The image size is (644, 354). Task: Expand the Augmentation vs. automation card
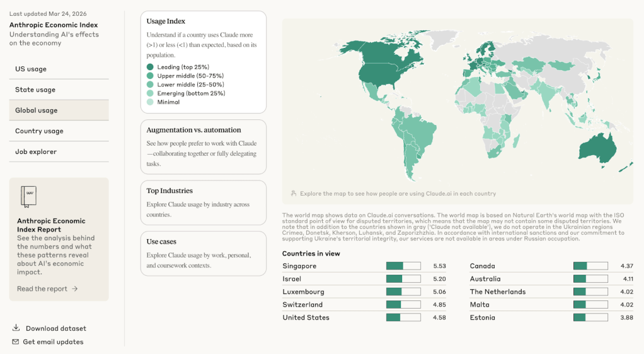point(203,146)
